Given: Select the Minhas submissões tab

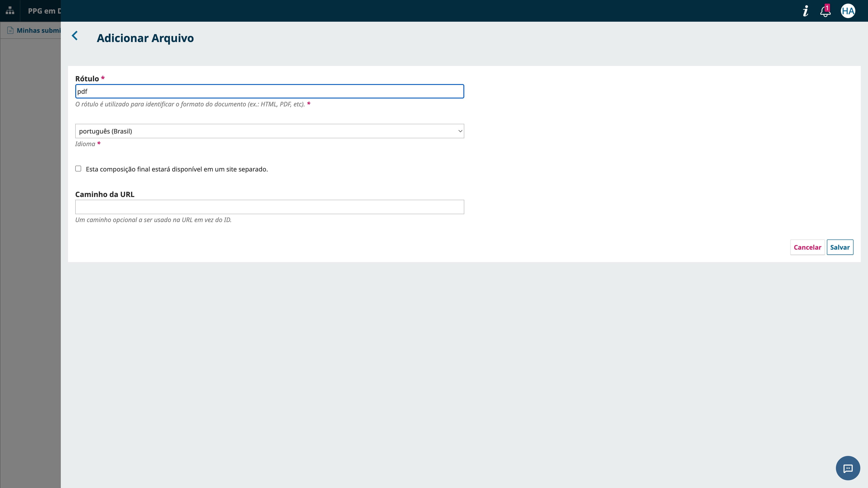Looking at the screenshot, I should [37, 30].
